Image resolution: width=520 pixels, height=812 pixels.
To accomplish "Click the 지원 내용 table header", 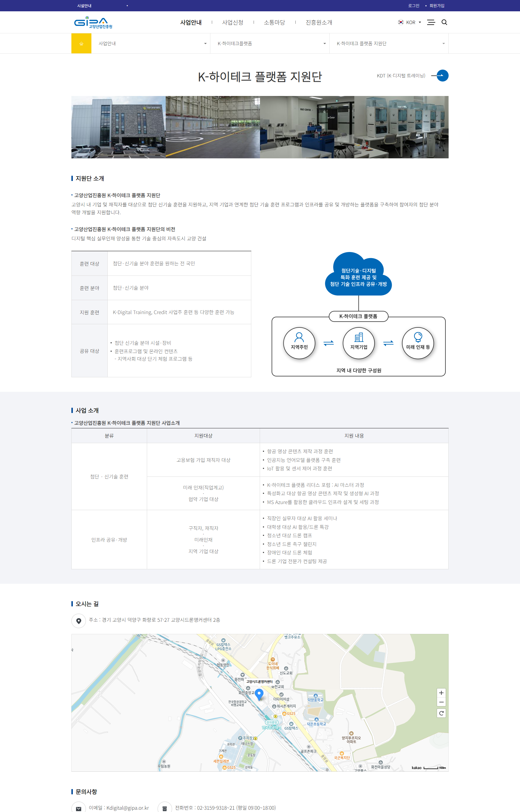I will pyautogui.click(x=354, y=436).
